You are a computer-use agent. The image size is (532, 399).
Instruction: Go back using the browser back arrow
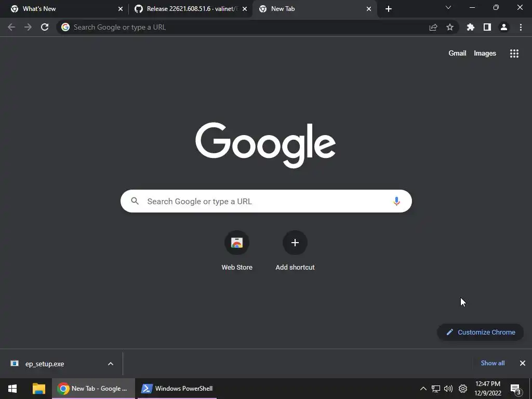pos(11,27)
